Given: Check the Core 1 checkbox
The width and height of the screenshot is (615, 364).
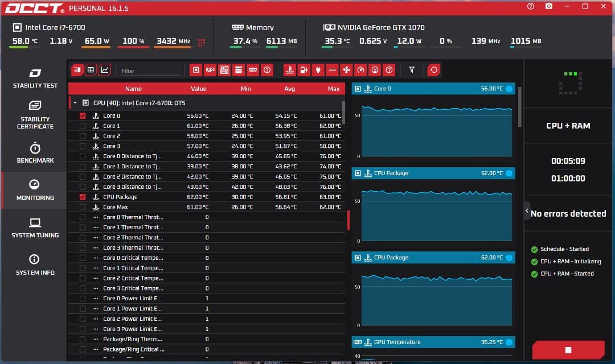Looking at the screenshot, I should pos(83,126).
